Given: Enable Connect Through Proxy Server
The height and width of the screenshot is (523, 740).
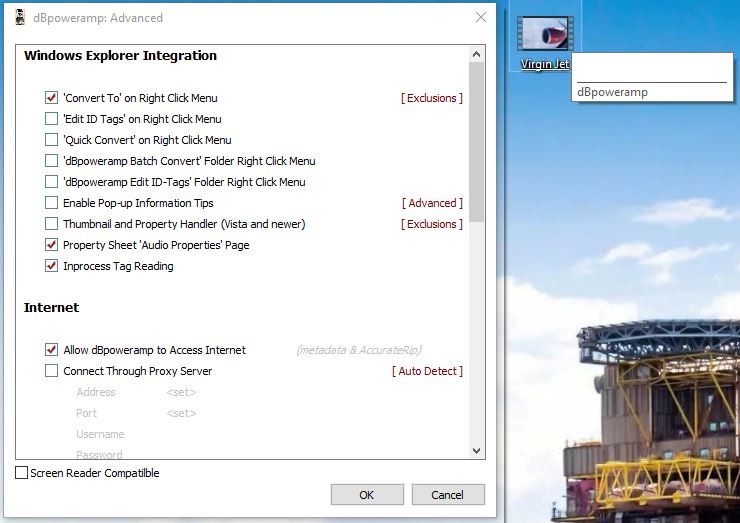Looking at the screenshot, I should 52,371.
